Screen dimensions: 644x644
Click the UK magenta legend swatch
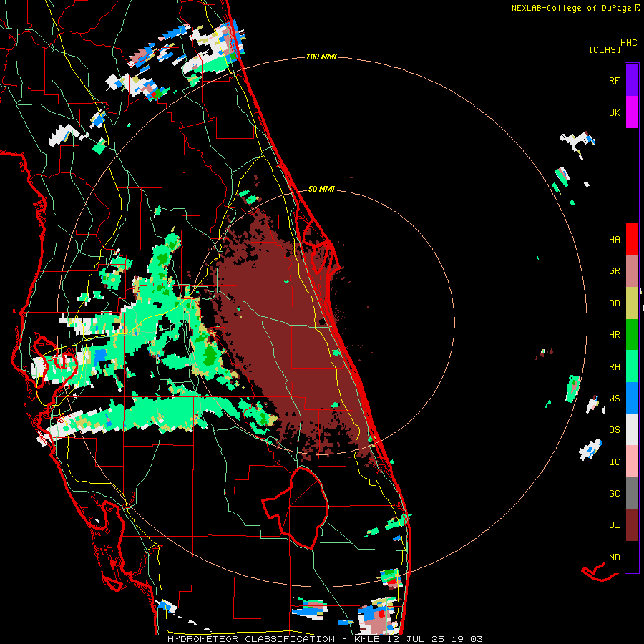[x=632, y=112]
